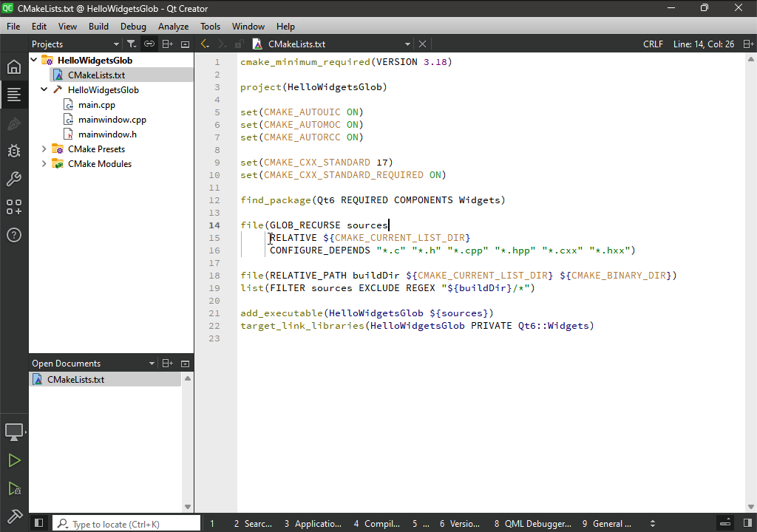Open Help mode question mark icon
This screenshot has width=757, height=532.
[13, 236]
